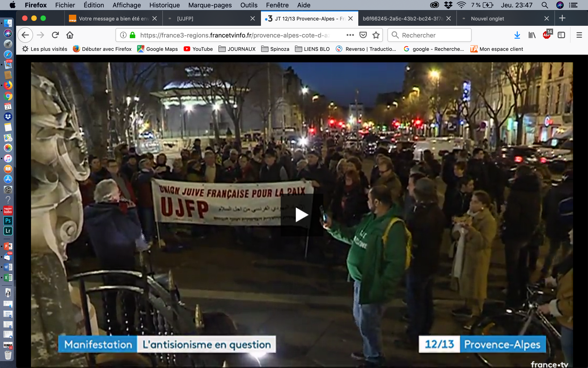Close the b6f66245 tab
The width and height of the screenshot is (588, 368).
click(x=449, y=18)
